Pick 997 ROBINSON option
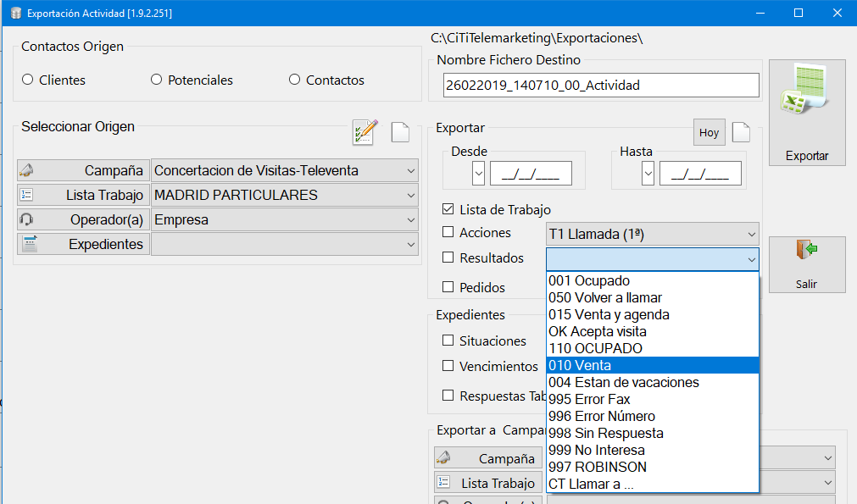 click(x=653, y=467)
